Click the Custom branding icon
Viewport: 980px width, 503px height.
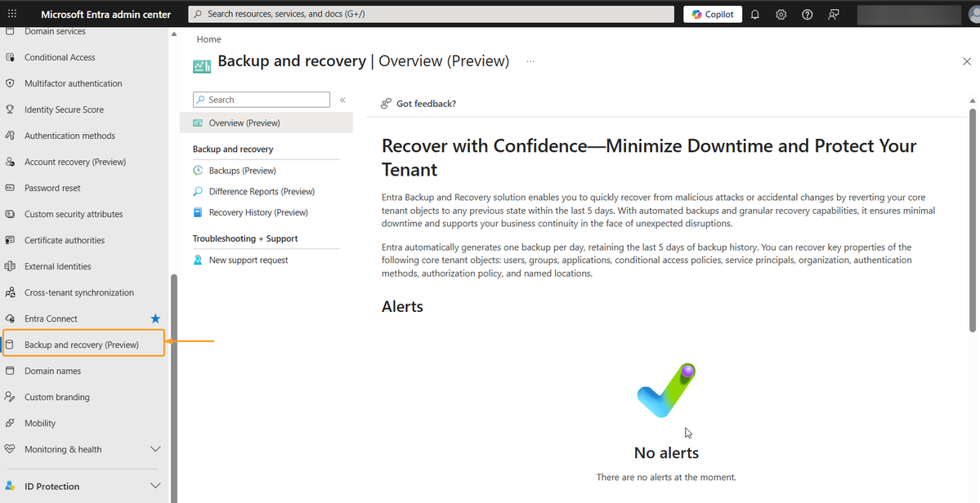[10, 397]
